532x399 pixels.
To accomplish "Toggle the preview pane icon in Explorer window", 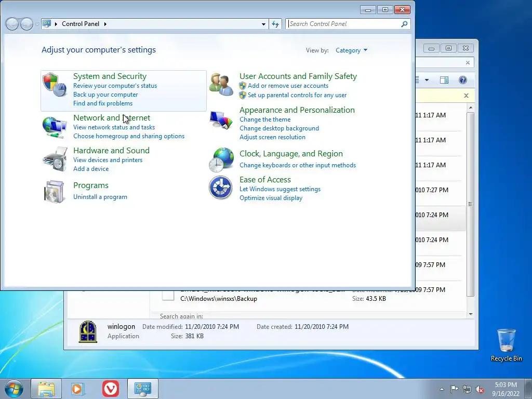I will (x=444, y=80).
